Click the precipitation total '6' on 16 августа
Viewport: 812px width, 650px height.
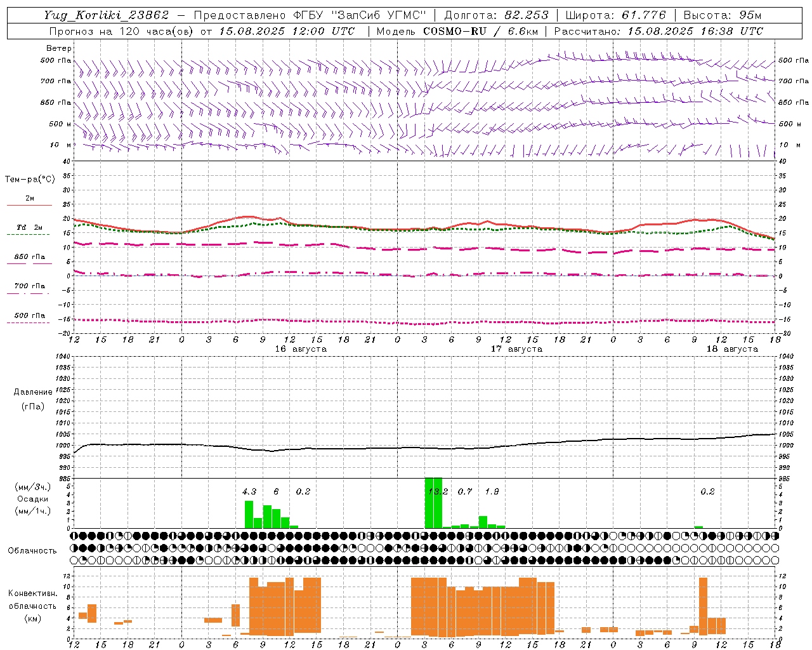click(276, 491)
